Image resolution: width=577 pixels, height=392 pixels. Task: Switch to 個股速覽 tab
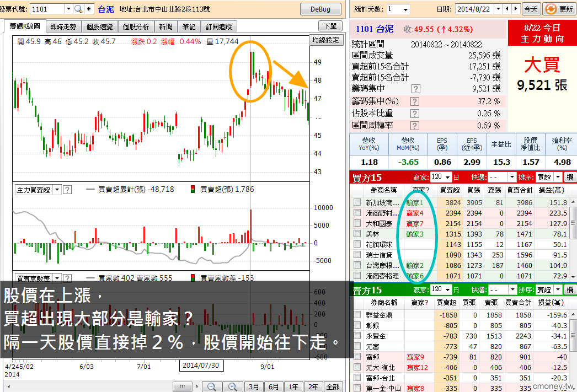click(x=99, y=27)
